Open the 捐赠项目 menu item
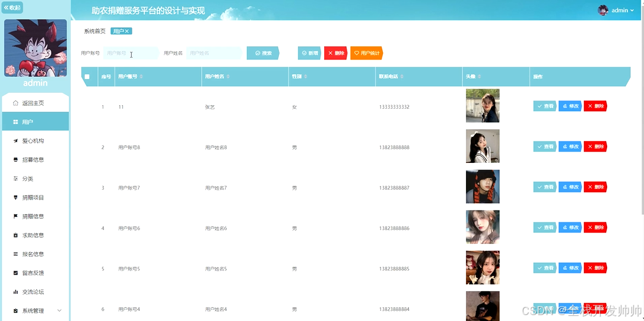 [x=36, y=197]
